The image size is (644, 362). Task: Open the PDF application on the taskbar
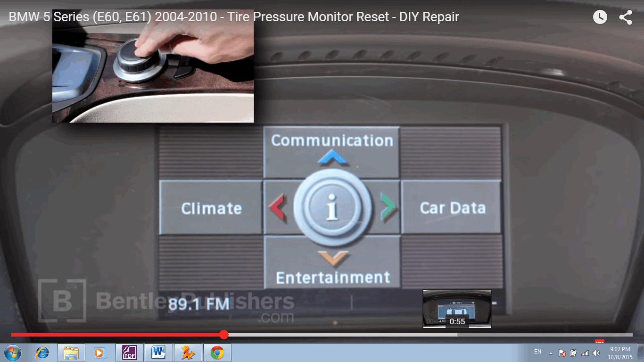(x=129, y=353)
